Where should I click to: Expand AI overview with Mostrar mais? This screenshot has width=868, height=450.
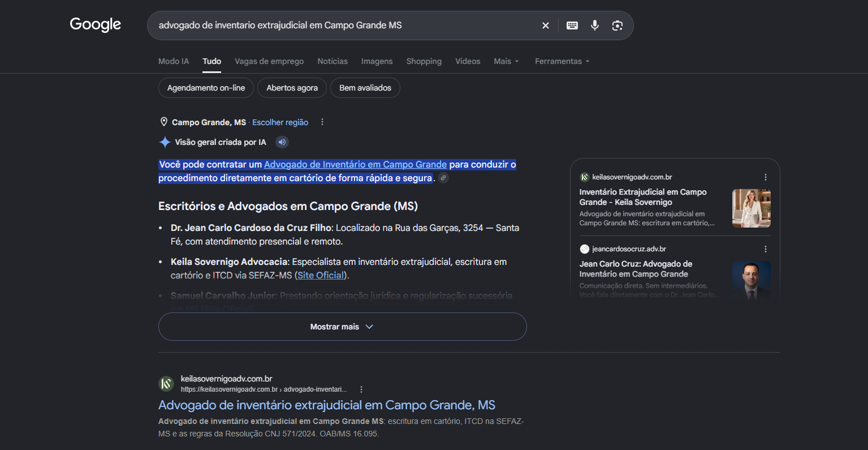(x=343, y=327)
